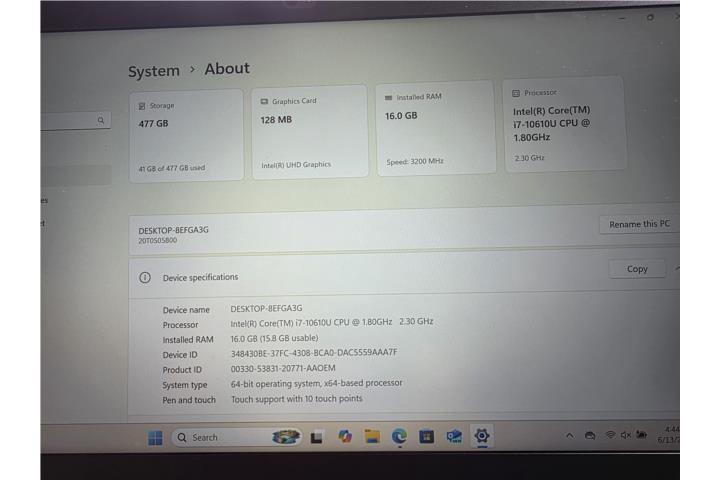
Task: Click the Rename this PC button
Action: tap(639, 224)
